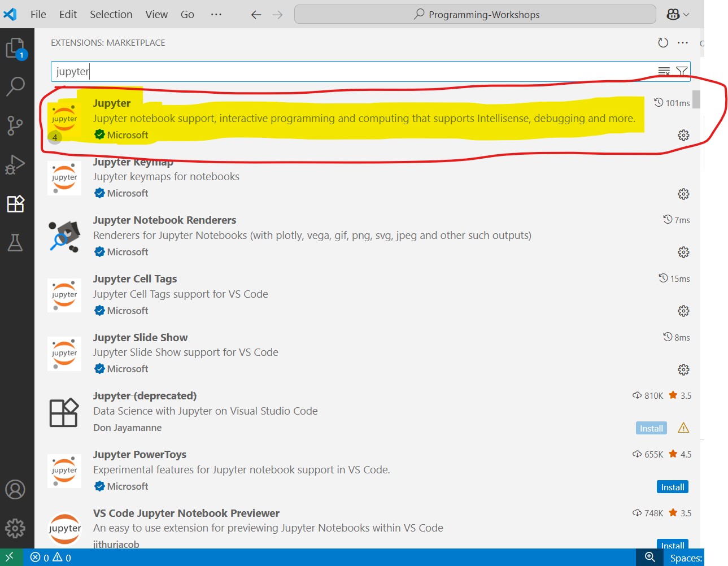Open Copilot chat icon in title bar
728x566 pixels.
[673, 15]
